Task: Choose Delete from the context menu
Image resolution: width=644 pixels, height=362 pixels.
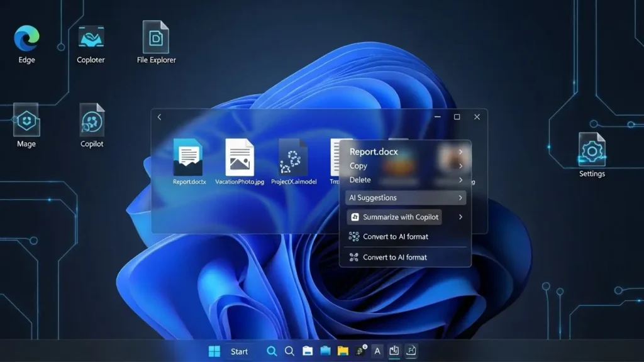Action: point(360,180)
